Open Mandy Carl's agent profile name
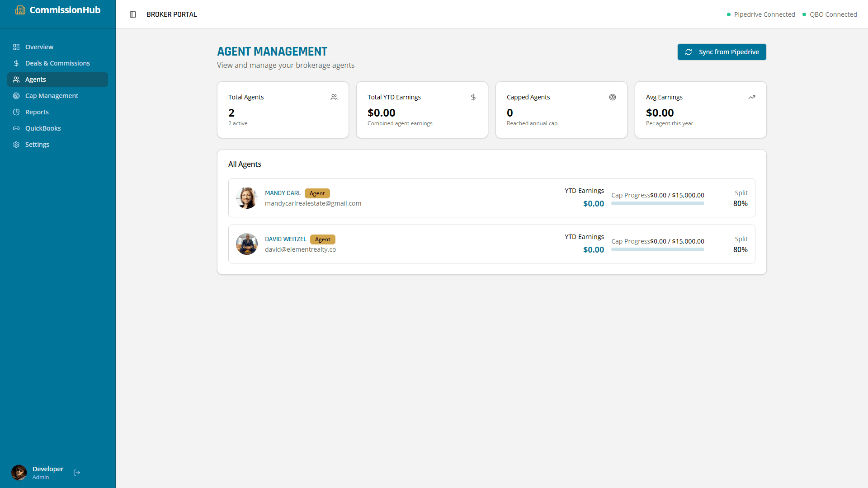The image size is (868, 488). tap(283, 193)
